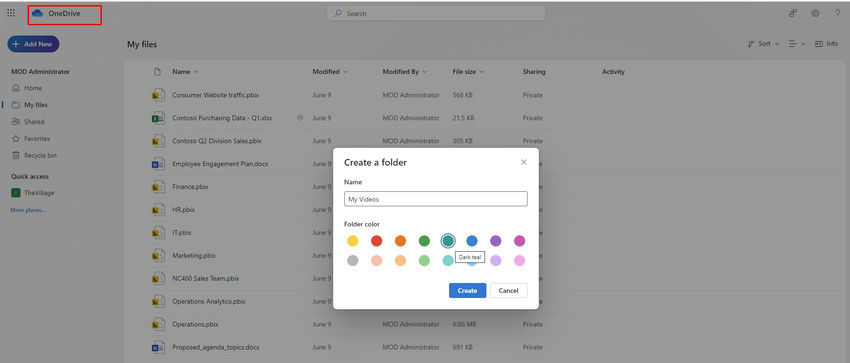Open Employee Engagement Plan.docx file name
The width and height of the screenshot is (850, 363).
[220, 164]
